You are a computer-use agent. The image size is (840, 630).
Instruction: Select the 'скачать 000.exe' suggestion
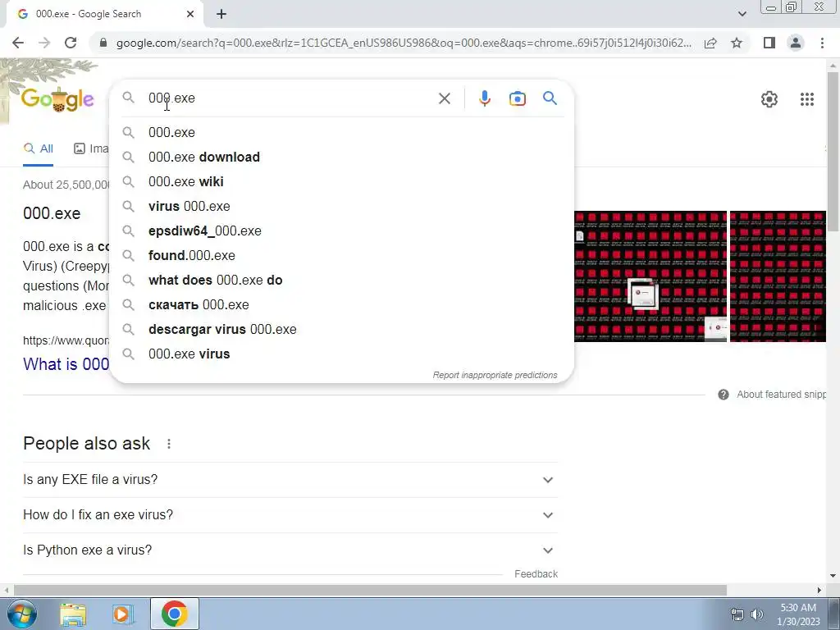[x=341, y=305]
